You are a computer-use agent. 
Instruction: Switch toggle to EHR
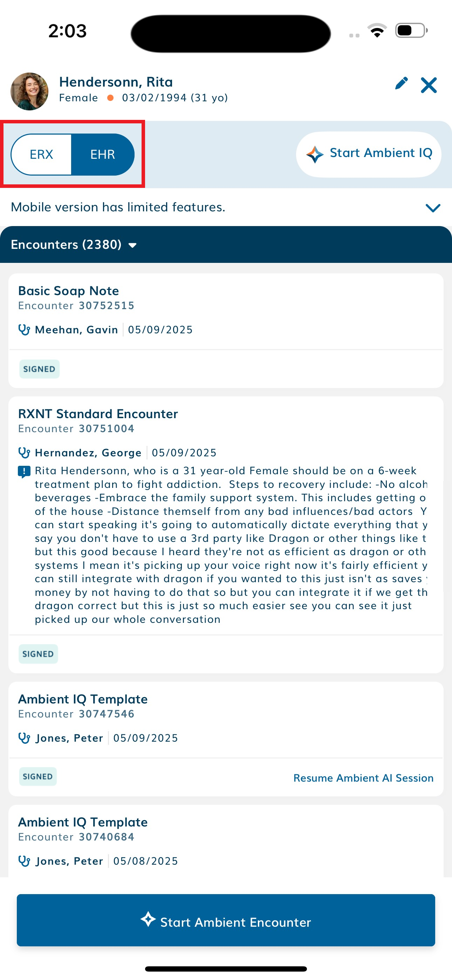[x=103, y=155]
